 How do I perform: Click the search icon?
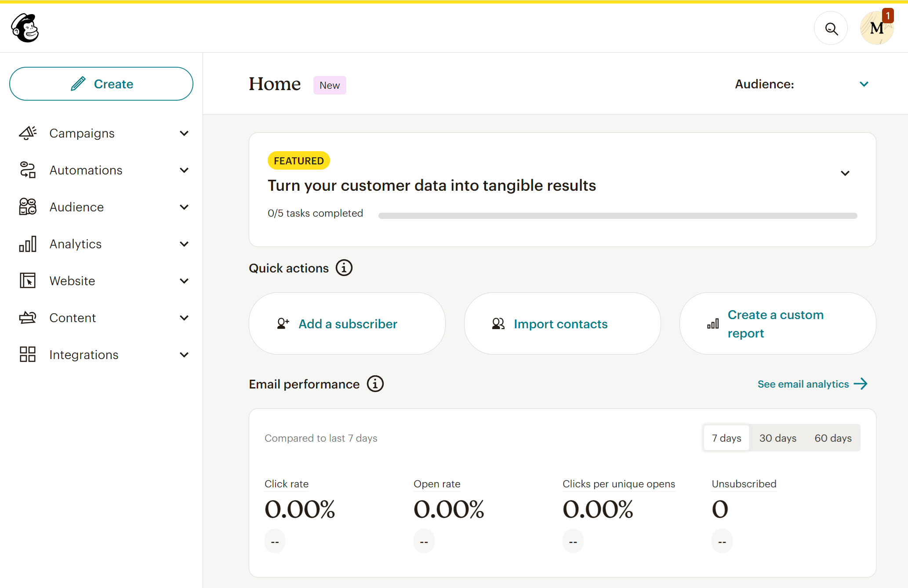(x=832, y=29)
